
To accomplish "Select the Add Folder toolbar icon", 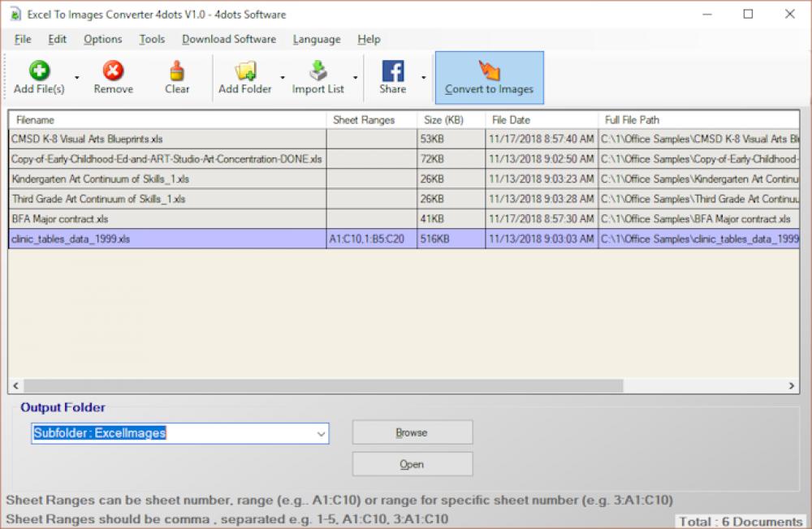I will click(245, 71).
